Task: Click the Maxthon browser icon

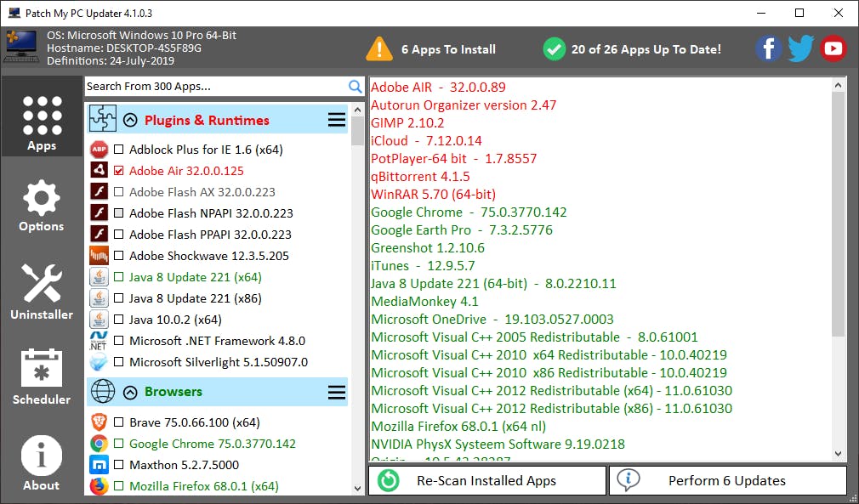Action: tap(100, 465)
